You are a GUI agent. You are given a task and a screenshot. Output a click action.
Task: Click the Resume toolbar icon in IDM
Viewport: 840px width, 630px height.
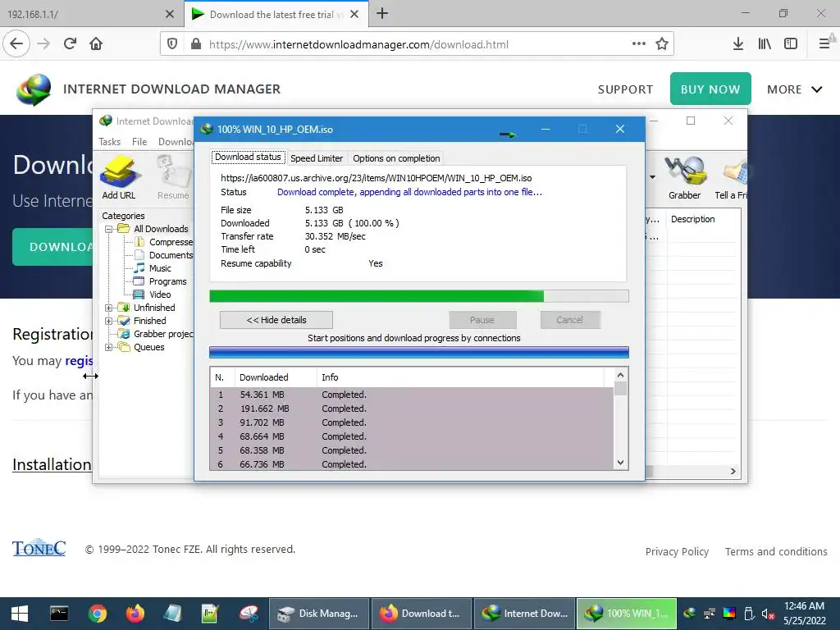point(173,177)
